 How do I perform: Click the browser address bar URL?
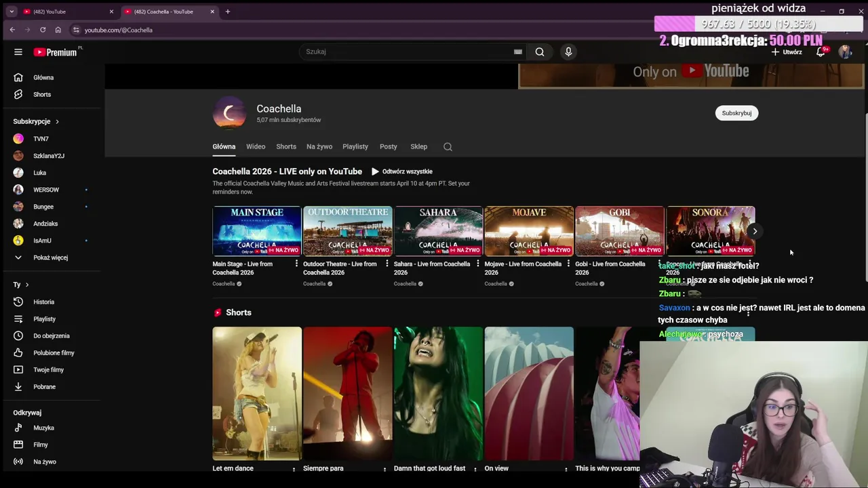coord(119,30)
